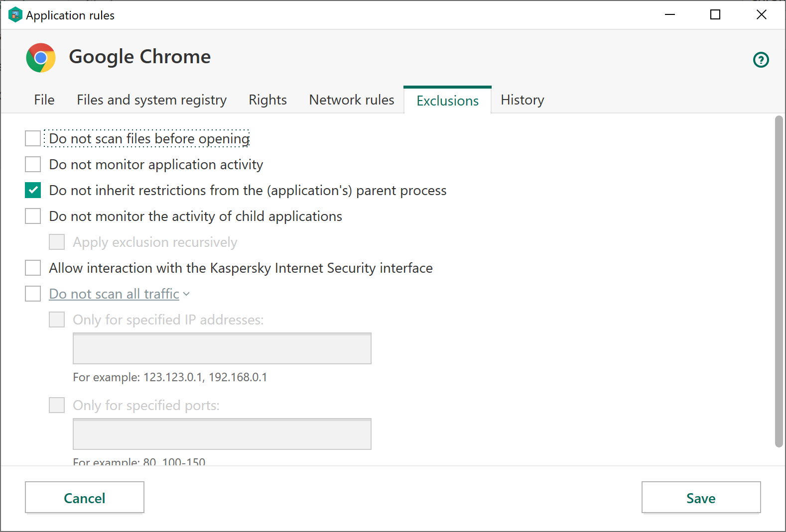Screen dimensions: 786x532
Task: Enable 'Do not scan files before opening'
Action: pyautogui.click(x=33, y=138)
